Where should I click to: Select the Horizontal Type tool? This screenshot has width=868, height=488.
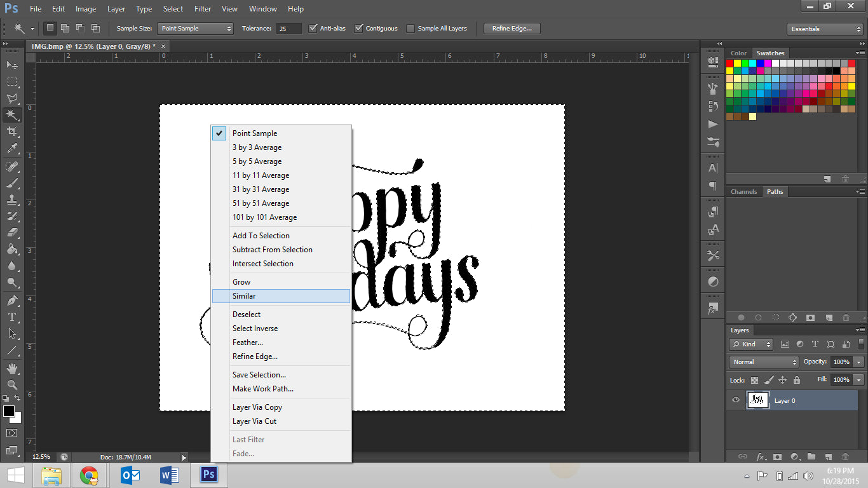(x=11, y=317)
